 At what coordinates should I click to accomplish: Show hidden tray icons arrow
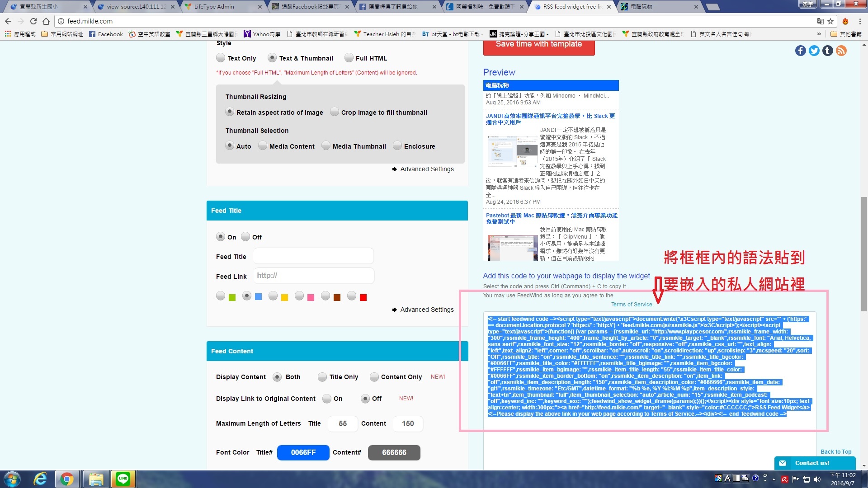pyautogui.click(x=774, y=479)
